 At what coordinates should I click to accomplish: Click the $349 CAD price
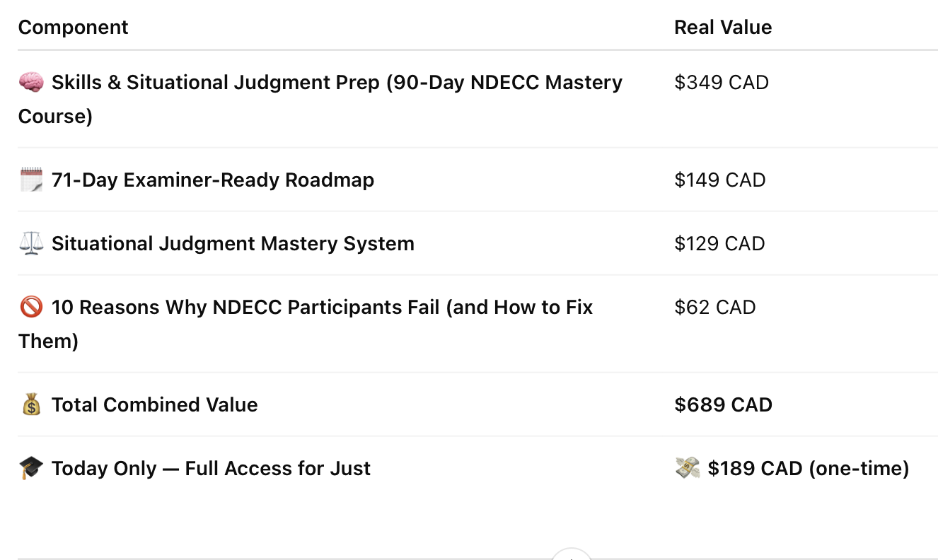(x=722, y=83)
